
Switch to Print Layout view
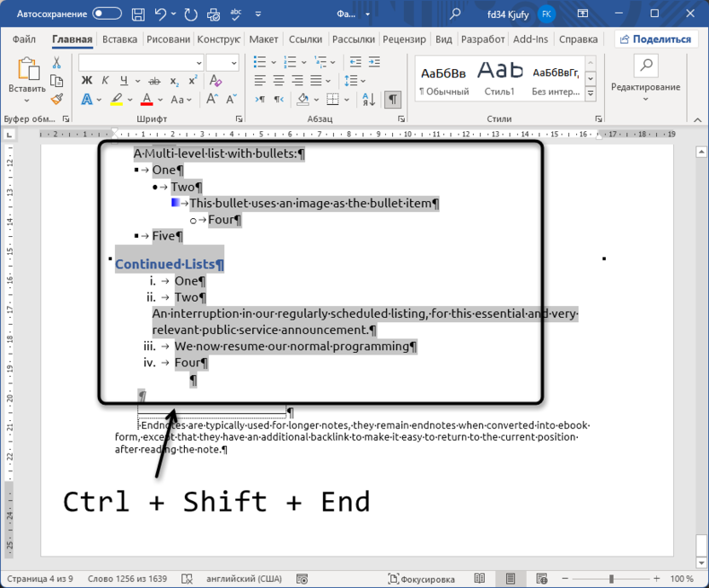pos(510,579)
